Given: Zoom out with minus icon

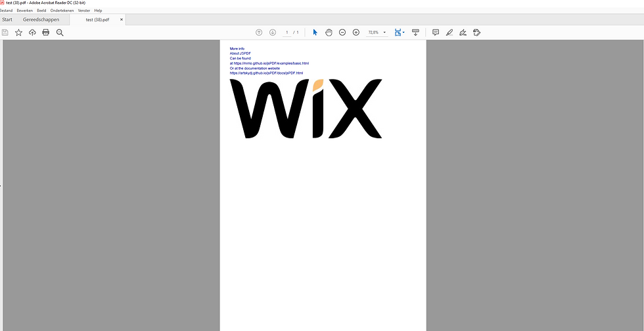Looking at the screenshot, I should click(x=342, y=32).
